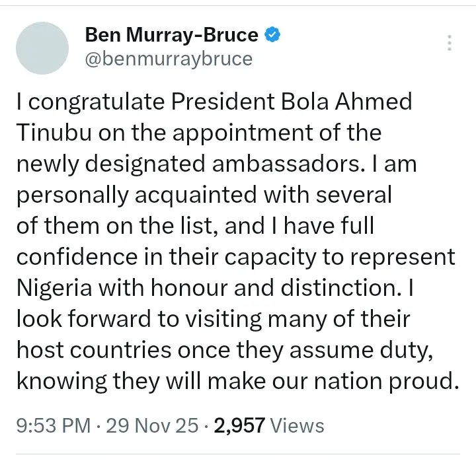Click the Views label

tap(297, 426)
